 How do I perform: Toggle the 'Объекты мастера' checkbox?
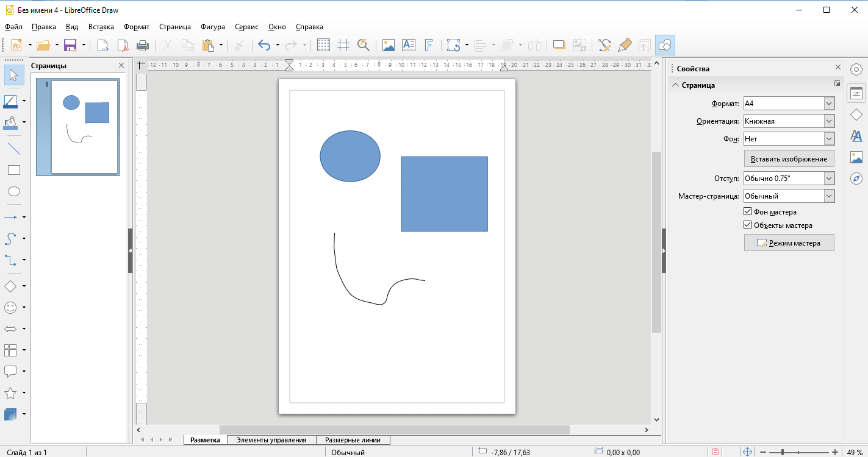(748, 225)
